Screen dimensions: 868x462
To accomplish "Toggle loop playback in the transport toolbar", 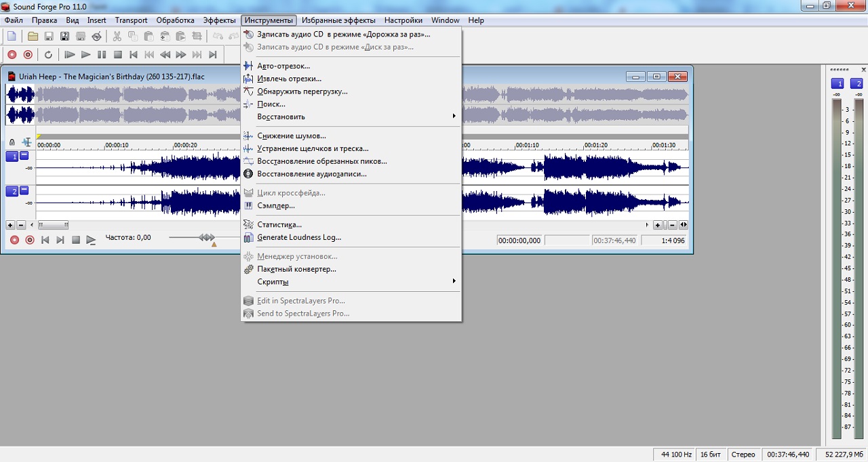I will point(48,55).
